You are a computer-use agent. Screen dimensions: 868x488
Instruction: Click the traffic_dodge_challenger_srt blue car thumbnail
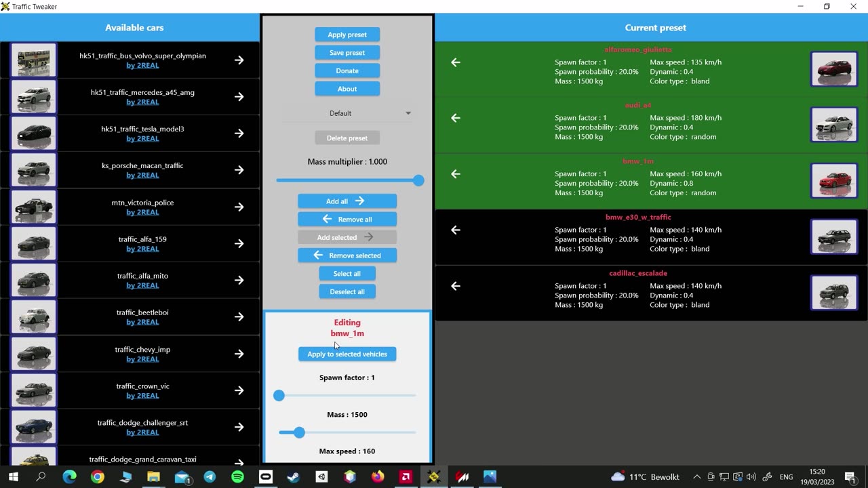click(x=34, y=427)
